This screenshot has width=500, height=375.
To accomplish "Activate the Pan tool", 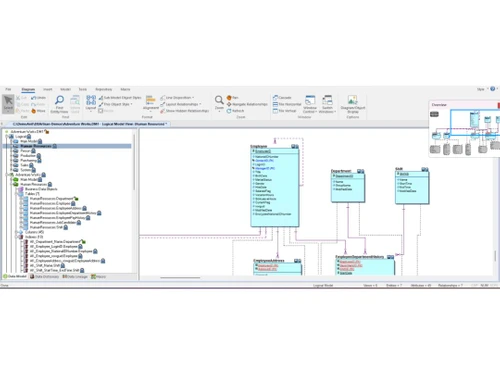I will coord(232,98).
